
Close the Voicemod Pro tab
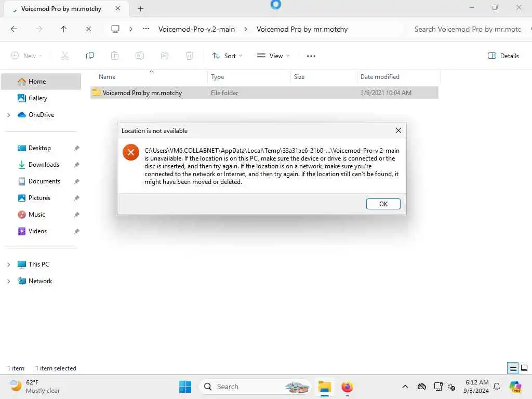(117, 8)
